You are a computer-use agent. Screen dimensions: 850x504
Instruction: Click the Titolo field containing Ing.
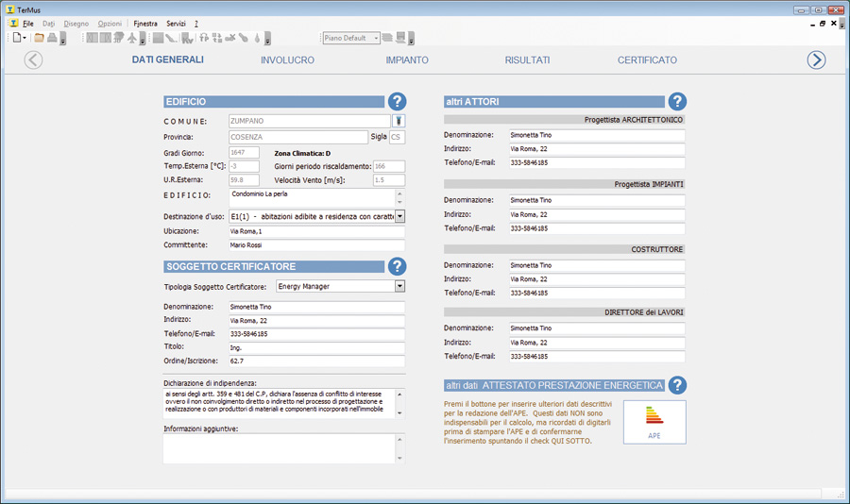coord(316,347)
